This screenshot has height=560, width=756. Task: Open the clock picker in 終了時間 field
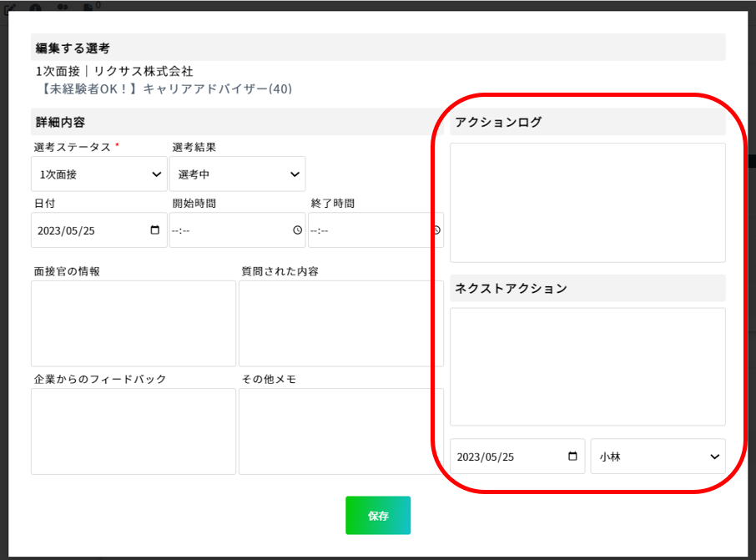[x=437, y=230]
